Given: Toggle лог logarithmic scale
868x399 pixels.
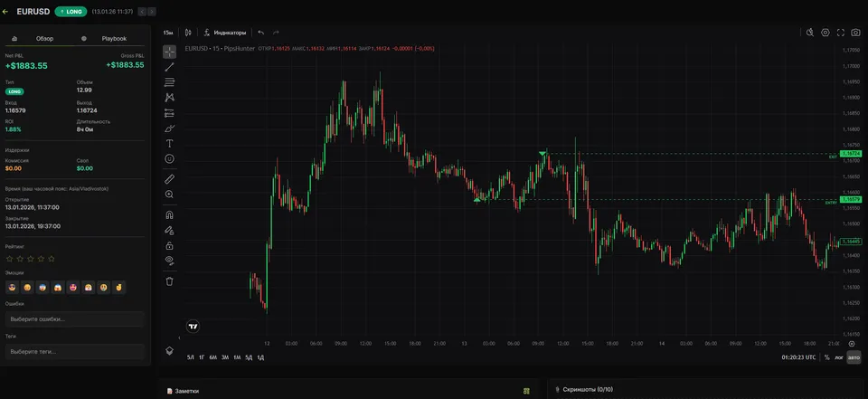Looking at the screenshot, I should pyautogui.click(x=839, y=358).
